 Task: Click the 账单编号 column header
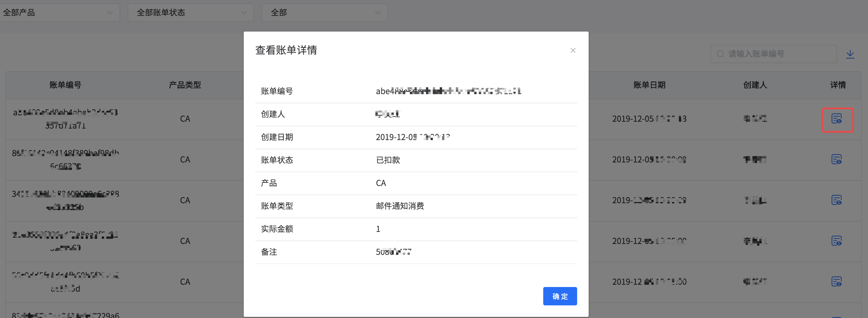coord(65,85)
